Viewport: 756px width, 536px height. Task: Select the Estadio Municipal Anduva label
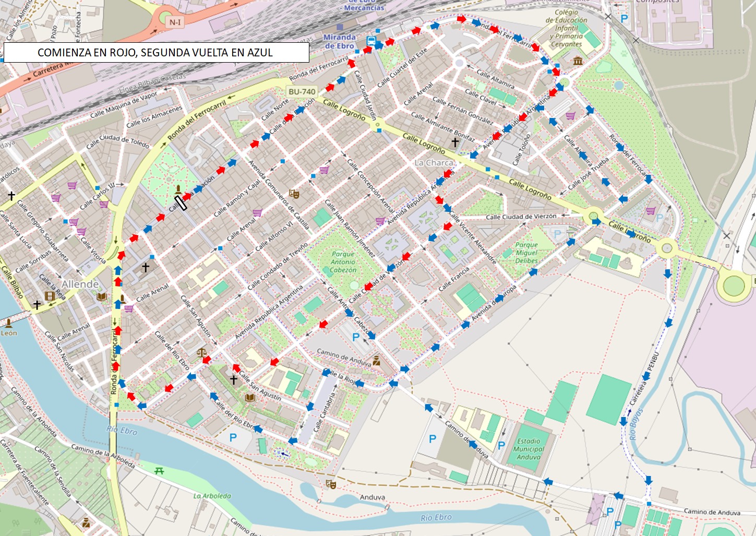529,449
